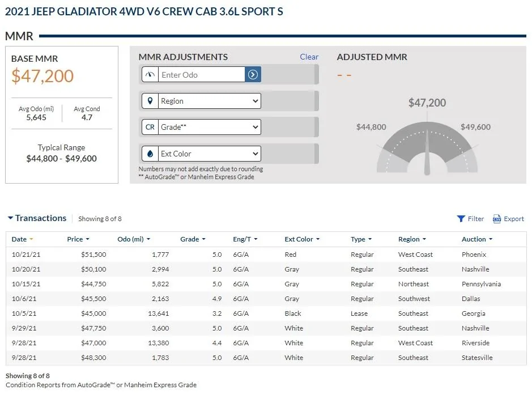Screen dimensions: 532x394
Task: Sort transactions by Price column
Action: pos(78,239)
